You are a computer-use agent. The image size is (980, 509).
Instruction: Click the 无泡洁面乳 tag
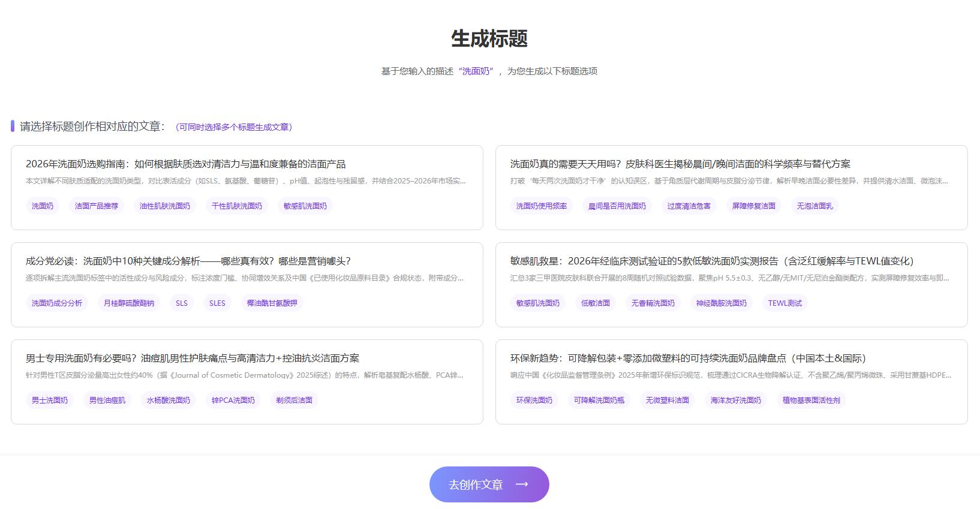click(x=815, y=206)
